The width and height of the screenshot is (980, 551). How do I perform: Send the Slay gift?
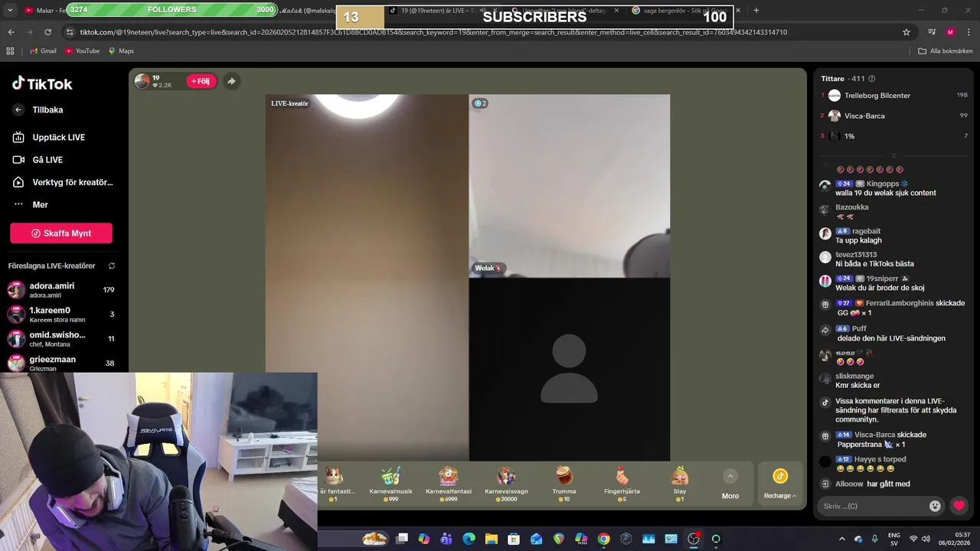click(x=680, y=484)
